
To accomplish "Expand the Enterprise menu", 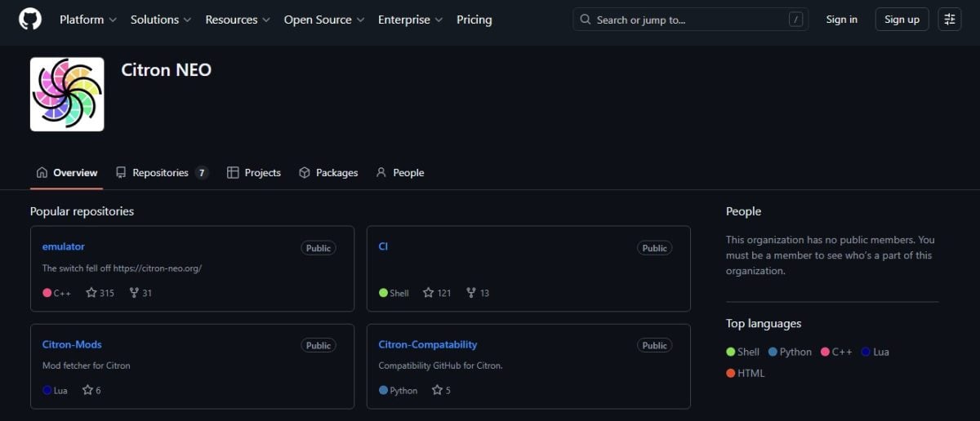I will coord(410,20).
